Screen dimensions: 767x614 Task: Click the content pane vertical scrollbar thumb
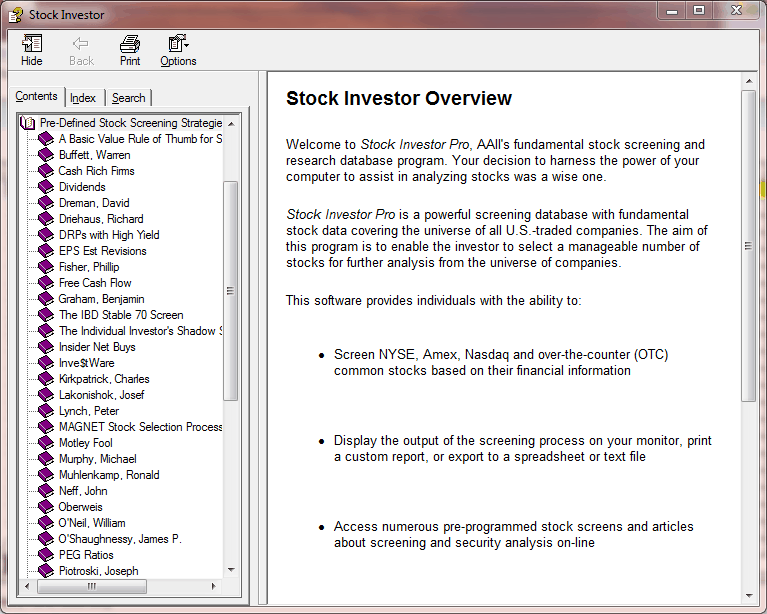tap(748, 245)
